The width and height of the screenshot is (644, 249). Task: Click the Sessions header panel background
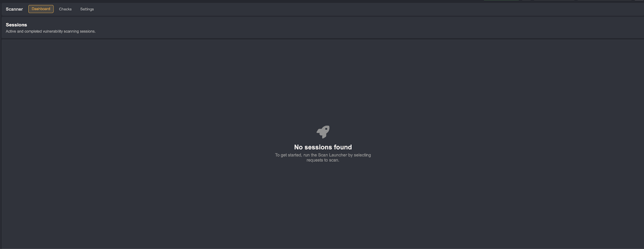(322, 27)
